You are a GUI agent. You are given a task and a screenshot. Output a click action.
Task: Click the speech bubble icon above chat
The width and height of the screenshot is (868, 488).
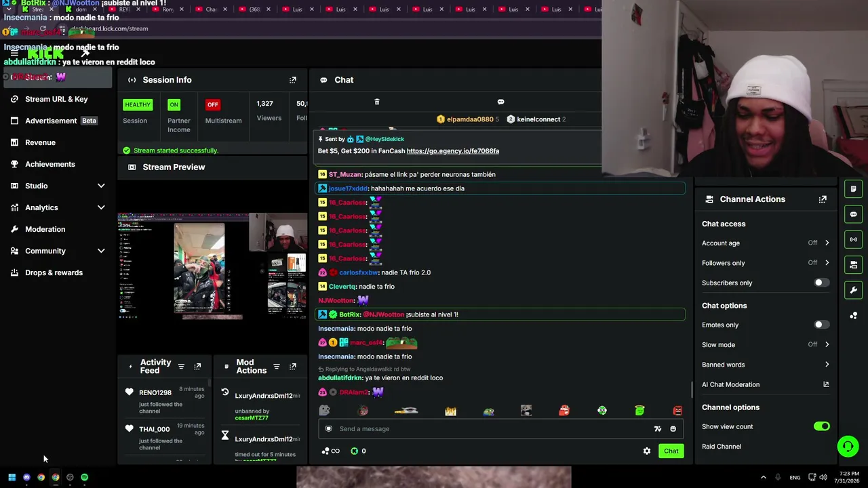point(500,102)
